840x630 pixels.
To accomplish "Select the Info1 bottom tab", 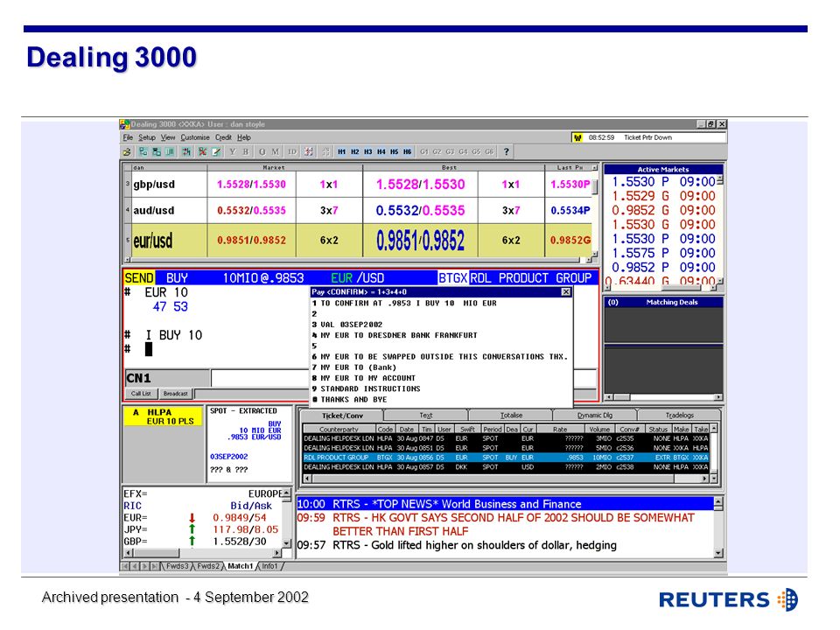I will tap(269, 566).
